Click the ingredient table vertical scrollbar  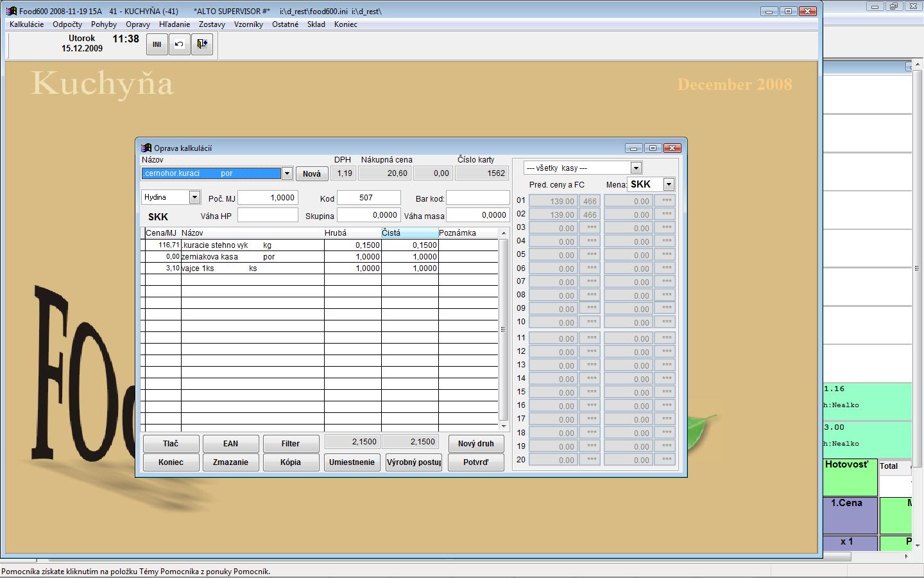point(504,329)
